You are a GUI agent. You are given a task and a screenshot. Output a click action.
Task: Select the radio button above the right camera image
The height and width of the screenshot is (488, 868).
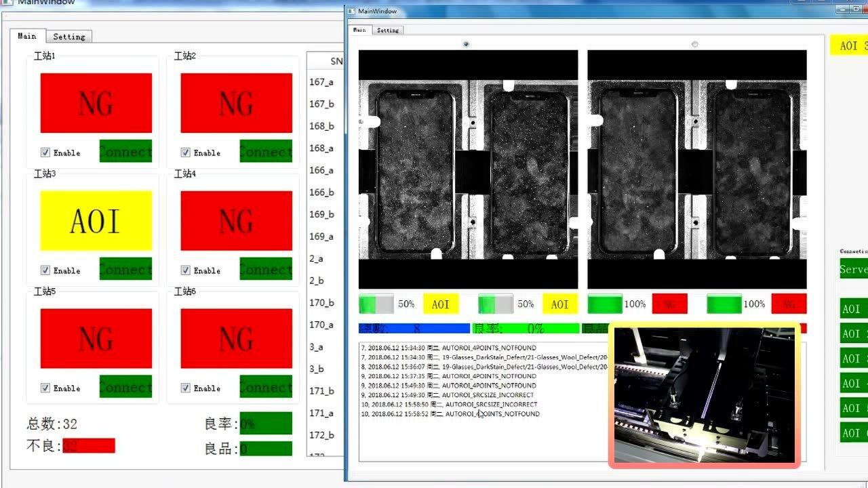tap(694, 44)
